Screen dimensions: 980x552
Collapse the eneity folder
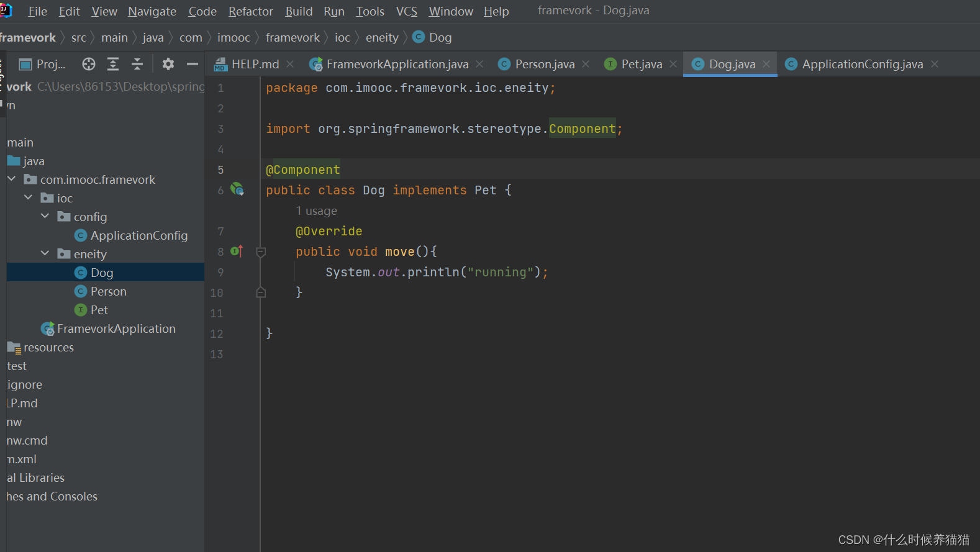[x=45, y=253]
